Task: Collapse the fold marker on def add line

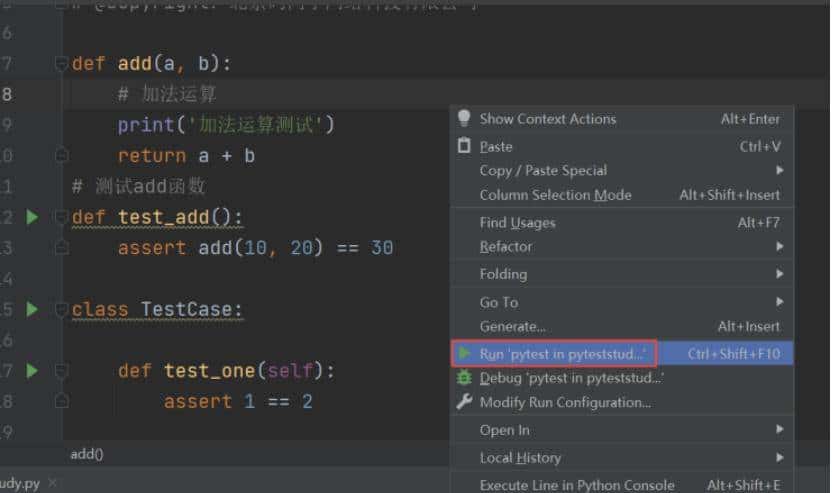Action: [x=60, y=64]
